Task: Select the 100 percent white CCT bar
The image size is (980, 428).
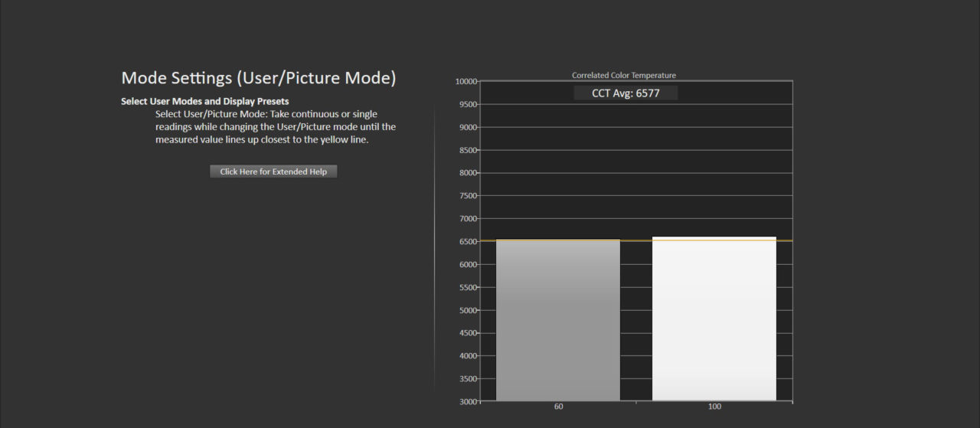Action: 714,319
